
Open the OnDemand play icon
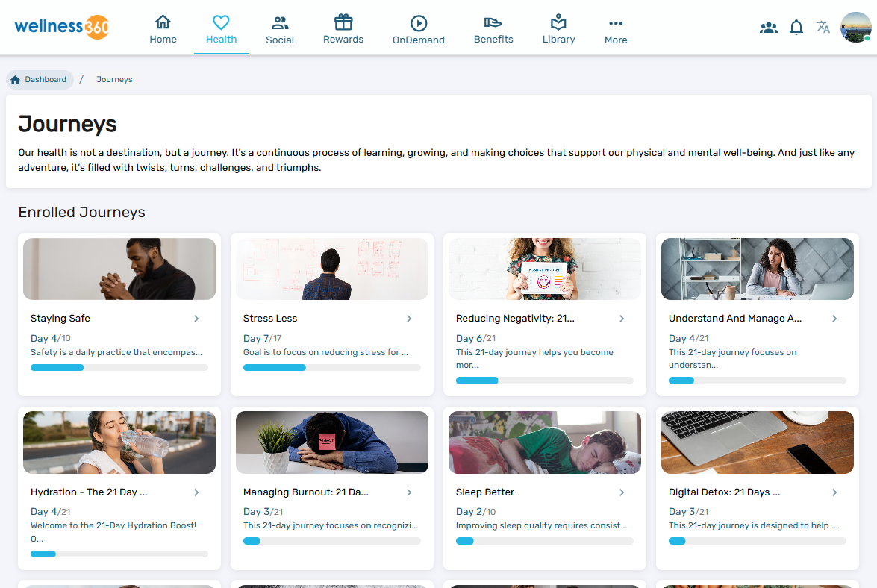(419, 23)
